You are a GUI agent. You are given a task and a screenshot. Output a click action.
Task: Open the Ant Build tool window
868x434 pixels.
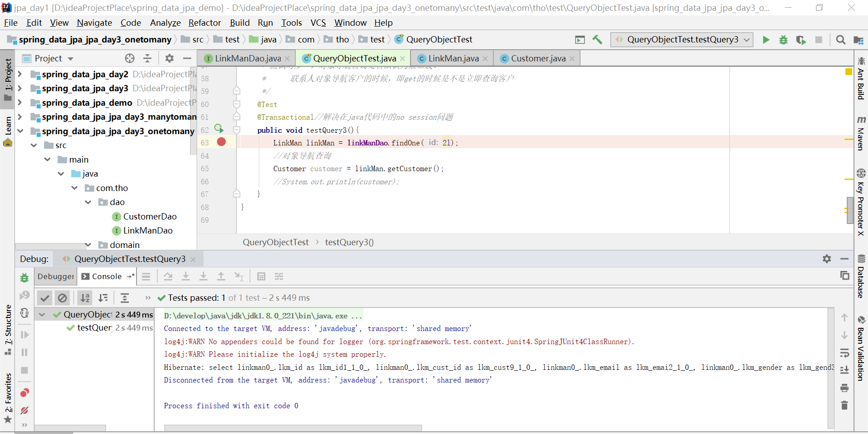861,78
